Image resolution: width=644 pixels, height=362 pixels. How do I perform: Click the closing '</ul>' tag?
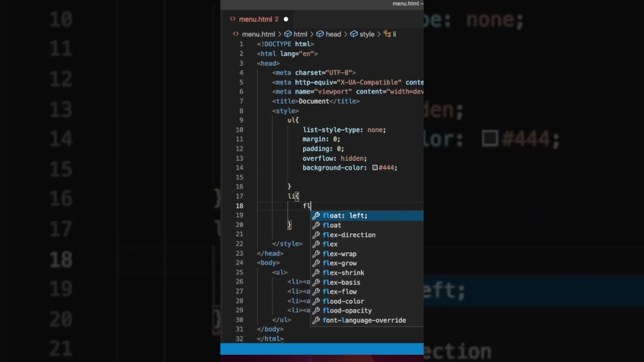[282, 320]
